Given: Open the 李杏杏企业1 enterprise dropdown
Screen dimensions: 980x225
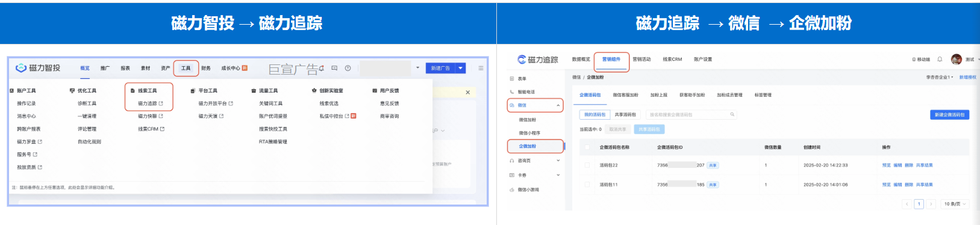Looking at the screenshot, I should pyautogui.click(x=940, y=77).
